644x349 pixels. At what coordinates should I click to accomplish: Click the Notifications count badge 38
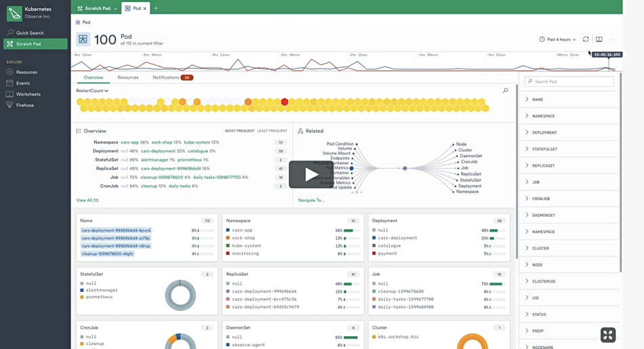pos(187,78)
